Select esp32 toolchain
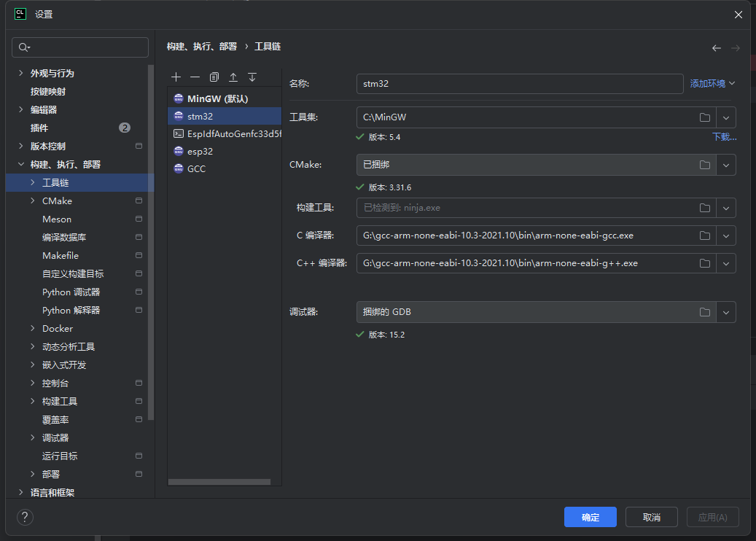The image size is (756, 541). 225,152
